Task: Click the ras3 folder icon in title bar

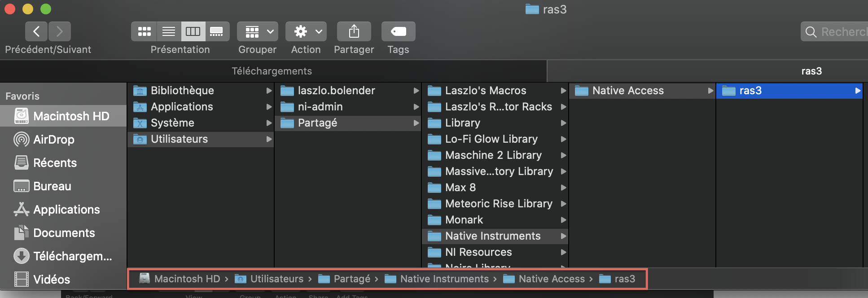Action: 532,9
